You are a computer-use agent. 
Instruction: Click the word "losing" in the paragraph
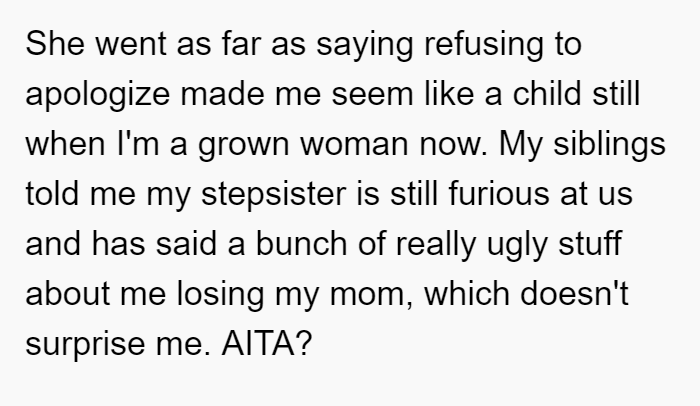click(x=221, y=295)
